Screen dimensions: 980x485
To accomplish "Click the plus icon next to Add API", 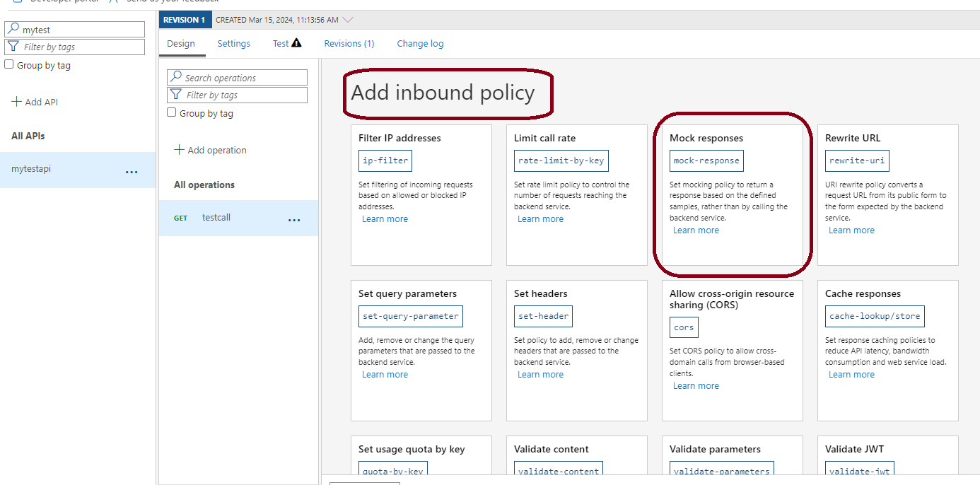I will (16, 102).
